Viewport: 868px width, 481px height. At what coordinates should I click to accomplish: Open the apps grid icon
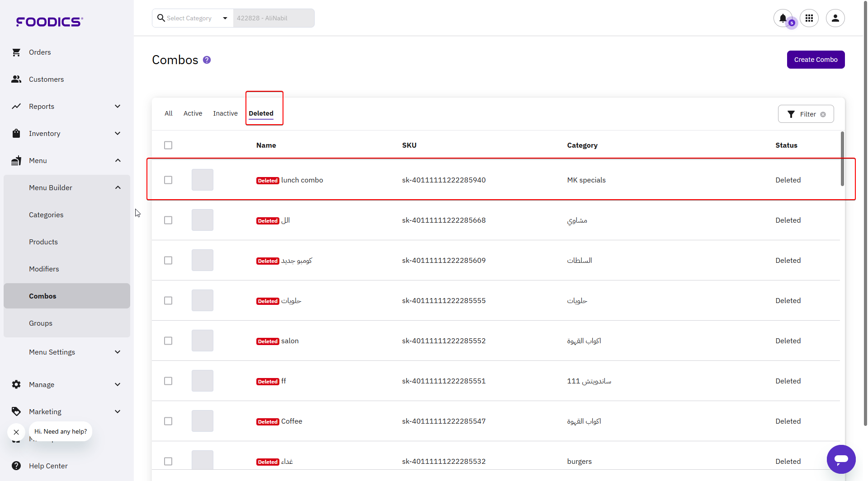click(809, 18)
